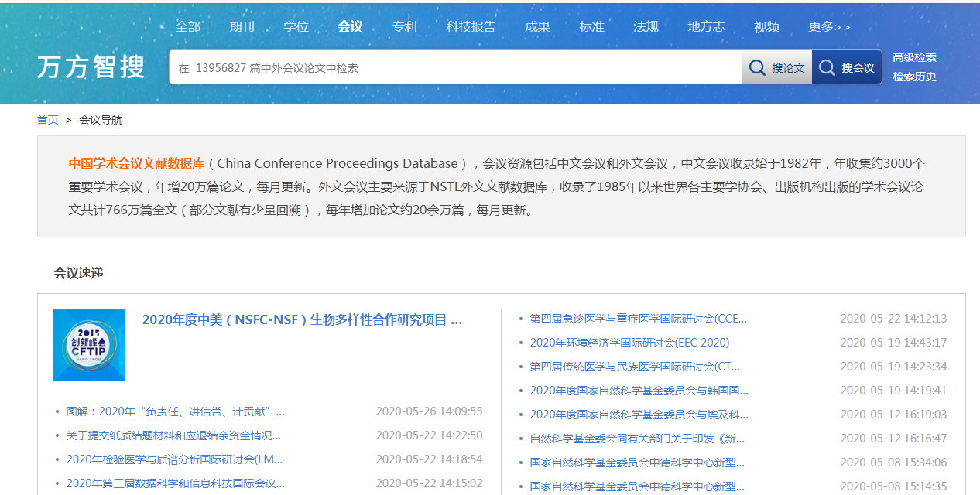Click timestamp 2020-05-22 14:22:50
The image size is (980, 495).
[430, 435]
